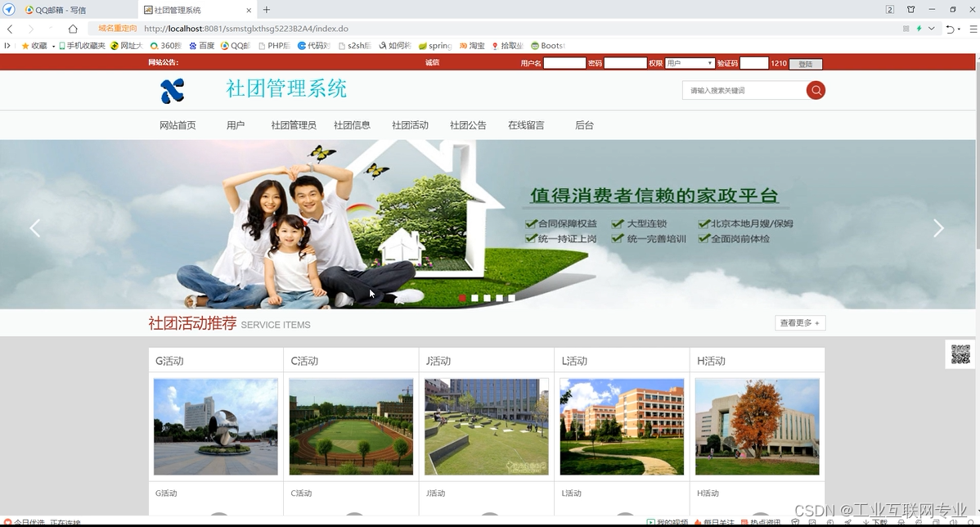Image resolution: width=980 pixels, height=527 pixels.
Task: Go to the browser home page icon
Action: point(73,29)
